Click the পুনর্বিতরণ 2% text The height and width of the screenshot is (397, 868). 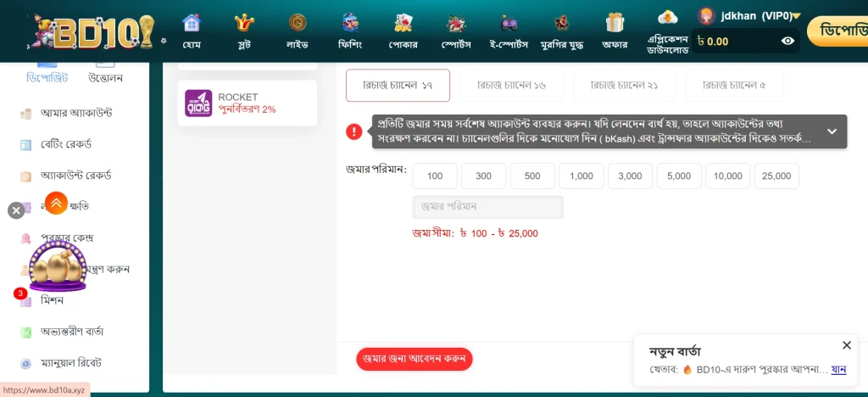(x=247, y=109)
